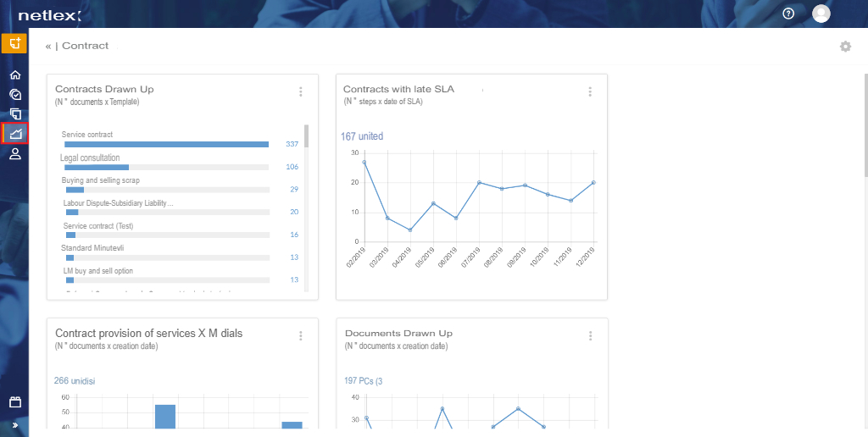868x437 pixels.
Task: Open Contracts Drawn Up options menu
Action: pos(301,91)
